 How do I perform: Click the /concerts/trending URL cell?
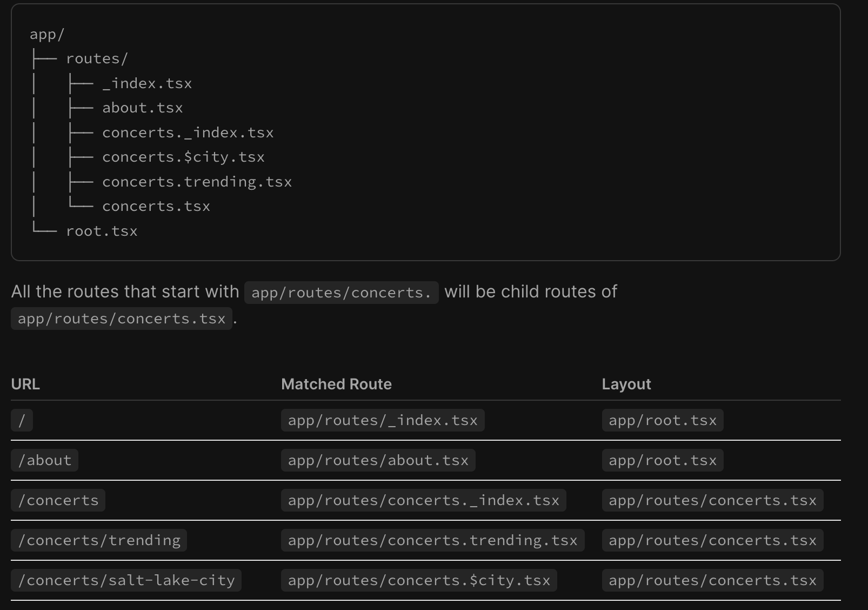(x=99, y=541)
